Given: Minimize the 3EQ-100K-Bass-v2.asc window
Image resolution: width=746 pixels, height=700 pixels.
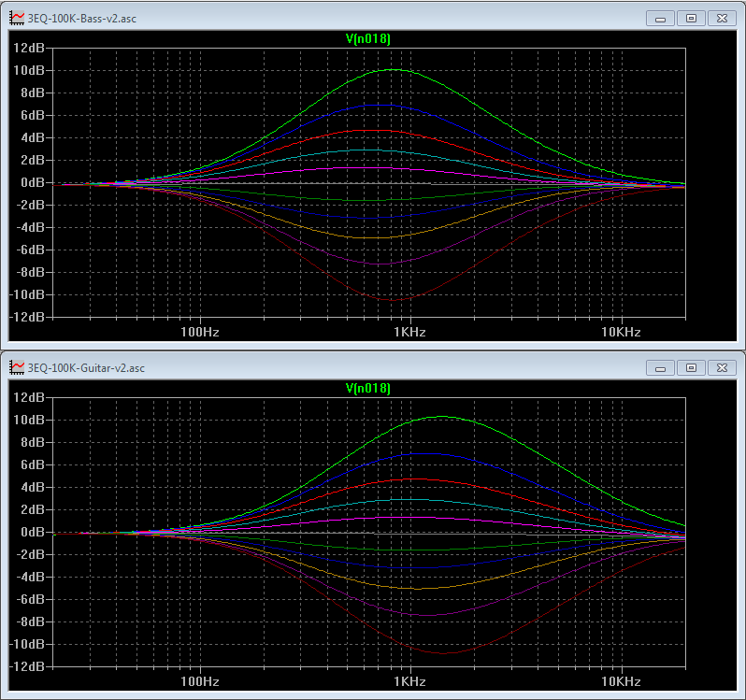Looking at the screenshot, I should click(660, 19).
